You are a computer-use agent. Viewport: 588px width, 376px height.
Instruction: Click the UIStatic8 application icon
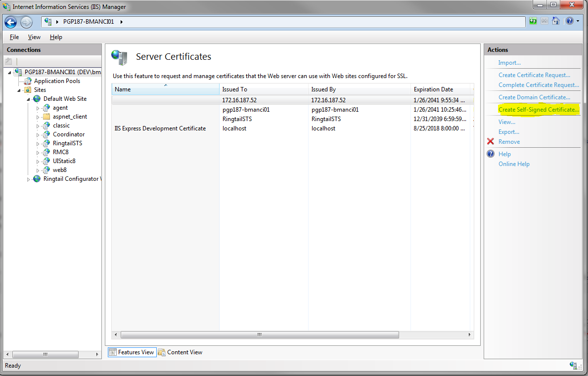[x=46, y=161]
